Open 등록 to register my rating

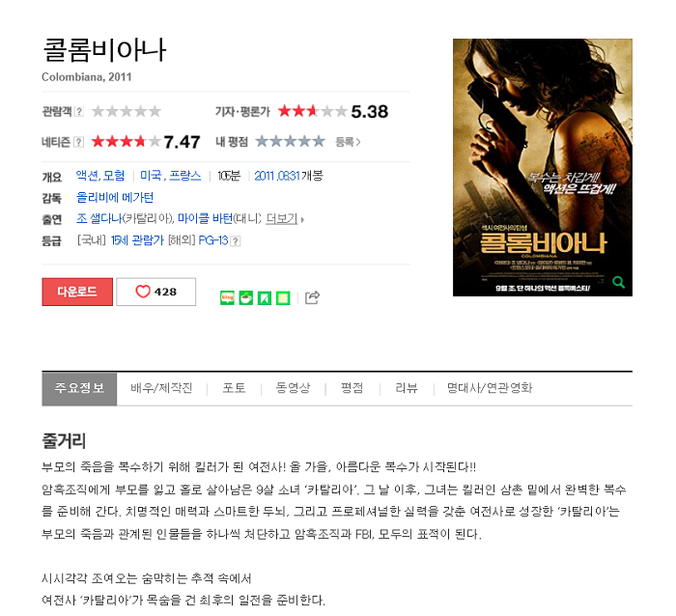coord(348,141)
